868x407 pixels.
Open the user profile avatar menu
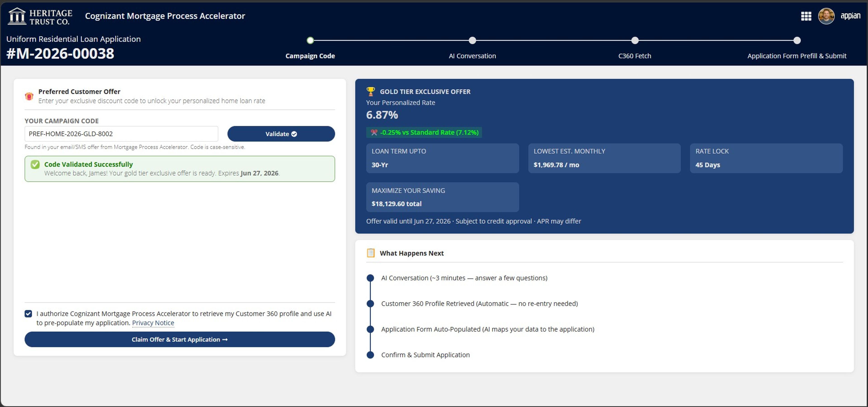tap(826, 16)
